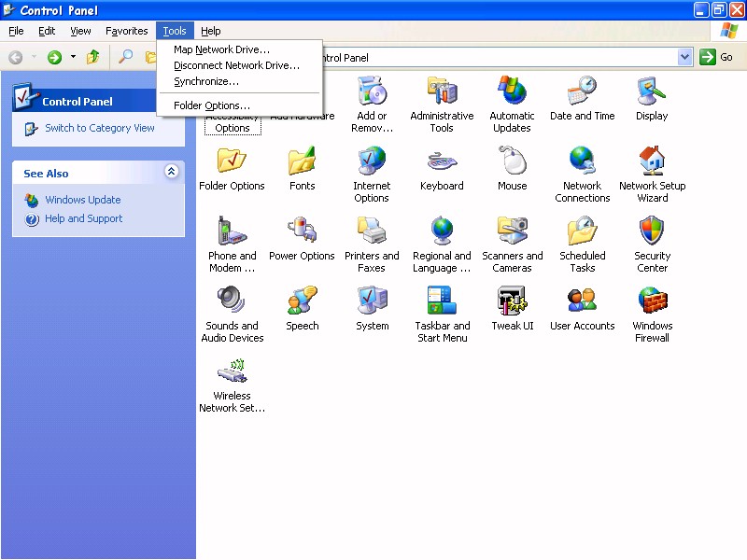Open Network Connections

(x=582, y=175)
